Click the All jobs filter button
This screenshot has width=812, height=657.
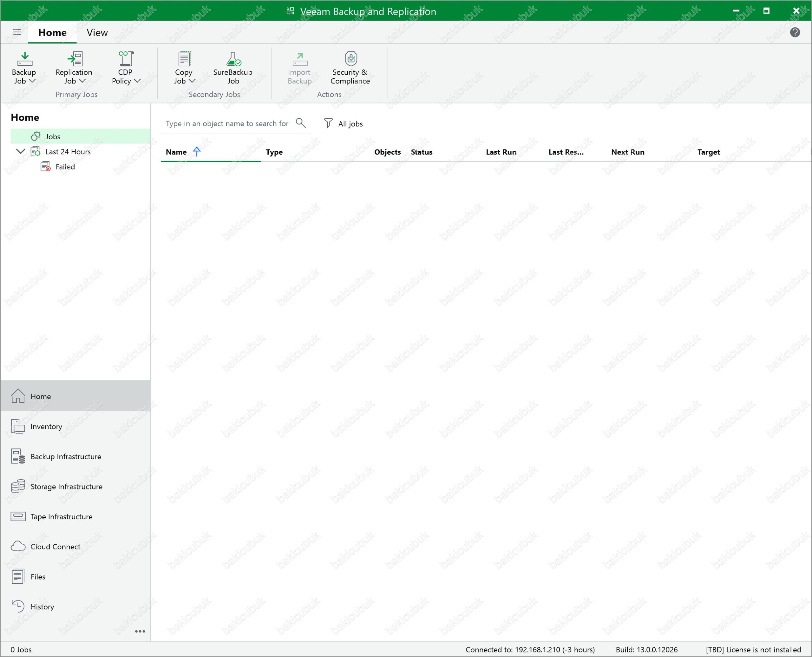(x=343, y=123)
